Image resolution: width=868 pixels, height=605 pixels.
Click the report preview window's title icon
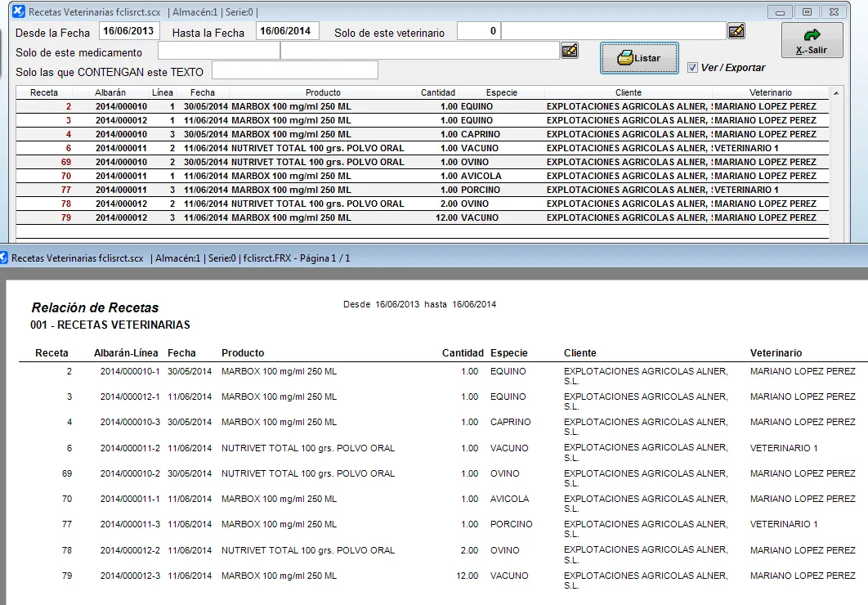coord(5,258)
